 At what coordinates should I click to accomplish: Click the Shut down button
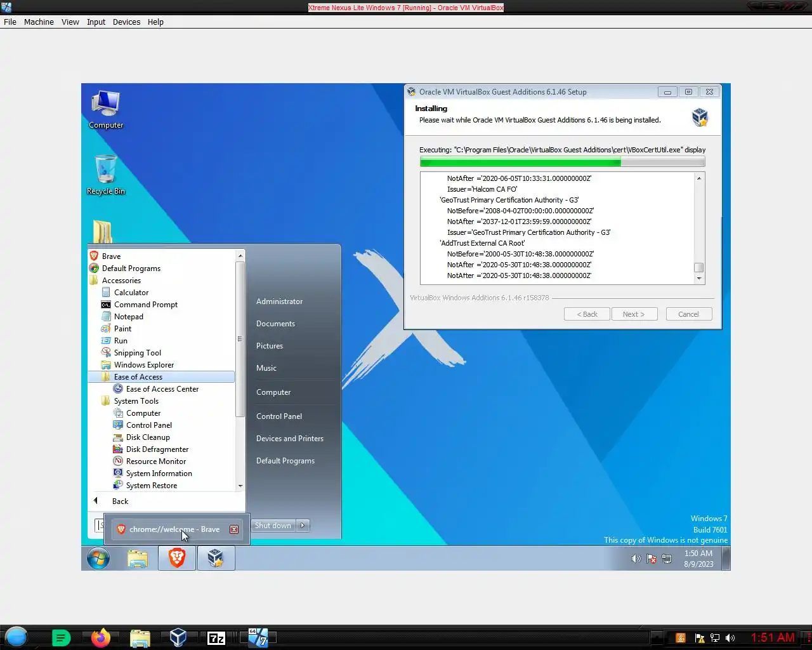(273, 526)
